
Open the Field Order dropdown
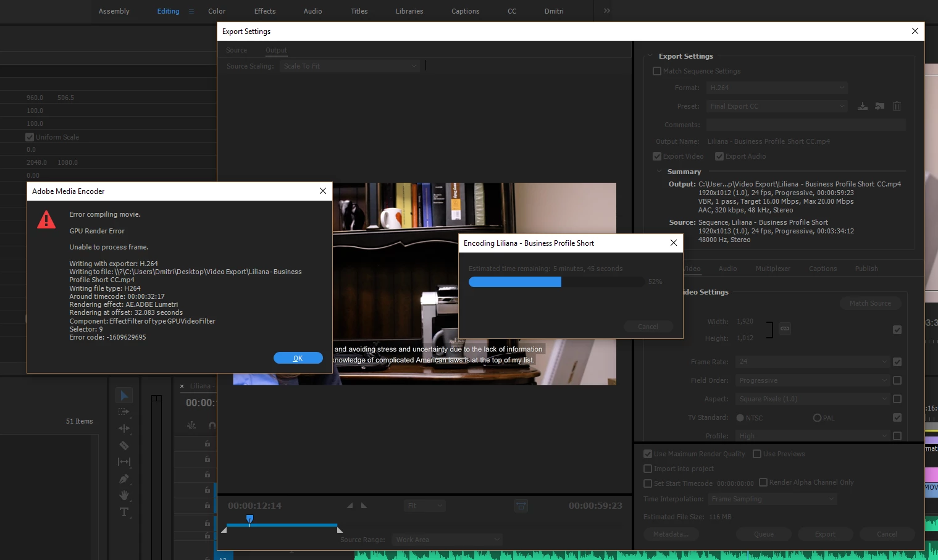point(813,380)
